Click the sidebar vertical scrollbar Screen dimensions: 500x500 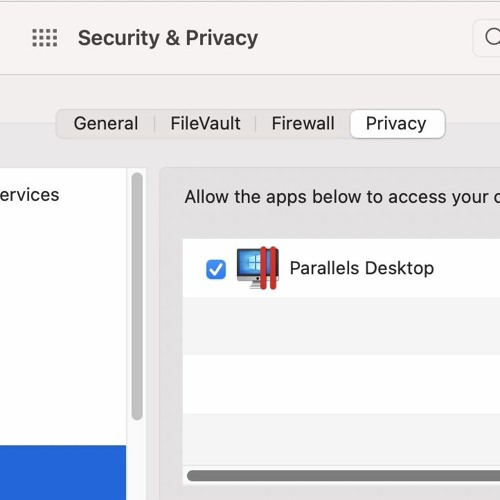point(137,296)
